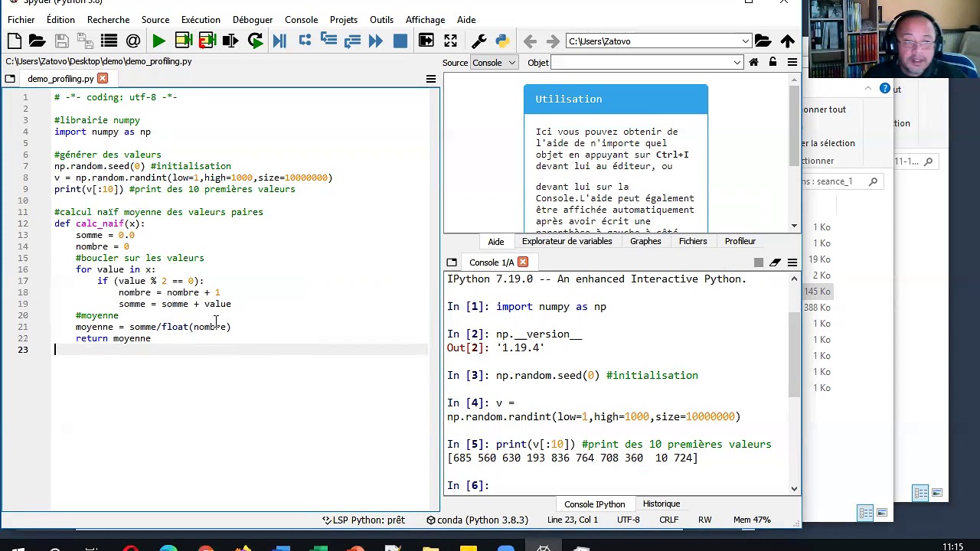Go up to the parent directory
The image size is (980, 551).
click(787, 41)
